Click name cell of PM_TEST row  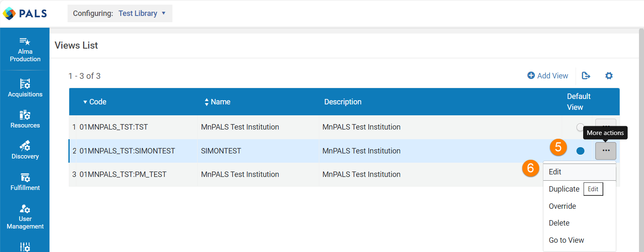(x=240, y=174)
